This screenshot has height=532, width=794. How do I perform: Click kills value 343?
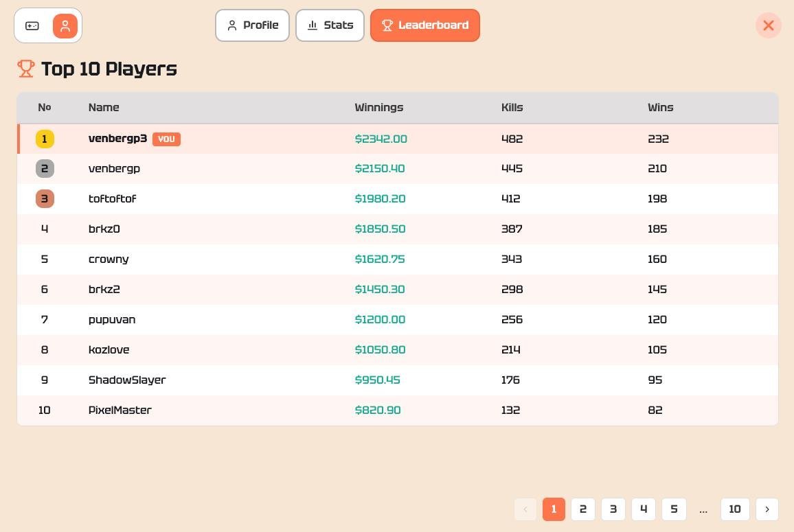point(512,259)
